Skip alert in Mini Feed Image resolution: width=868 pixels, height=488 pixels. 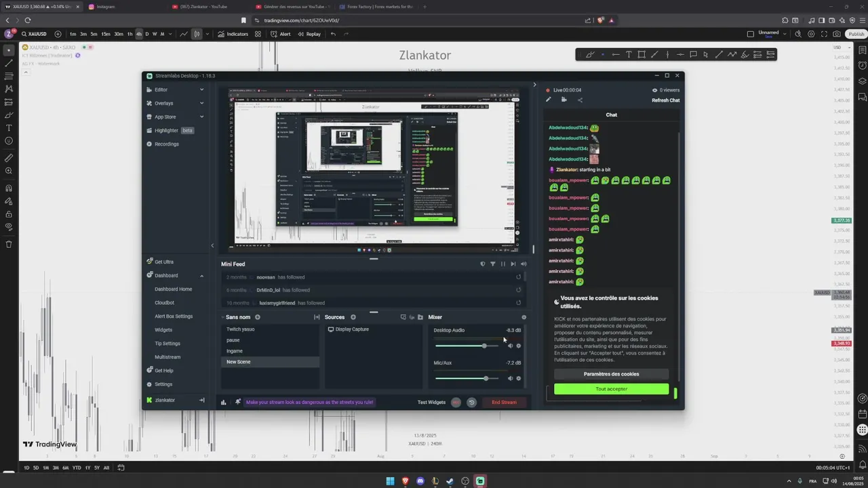tap(513, 264)
